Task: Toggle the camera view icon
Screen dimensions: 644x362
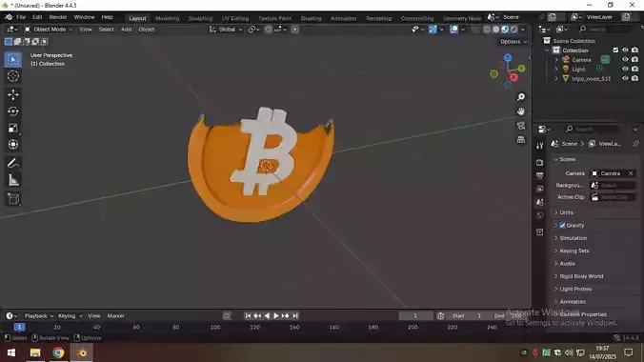Action: (521, 126)
